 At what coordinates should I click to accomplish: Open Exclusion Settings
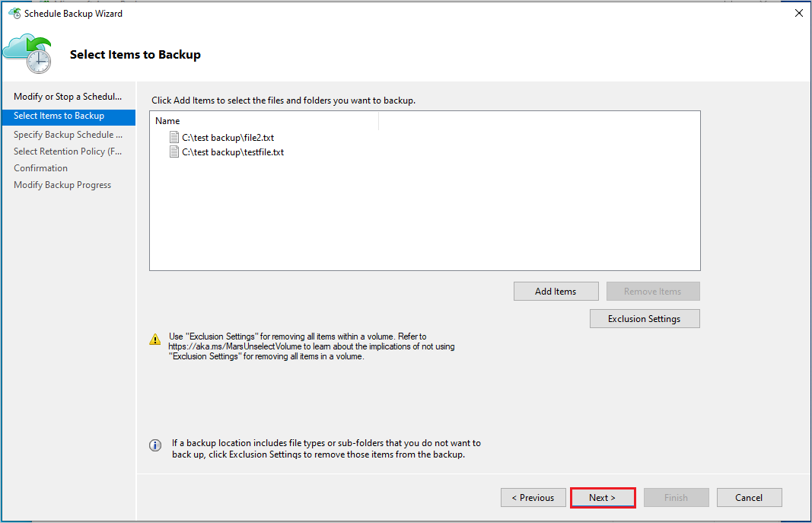[645, 318]
